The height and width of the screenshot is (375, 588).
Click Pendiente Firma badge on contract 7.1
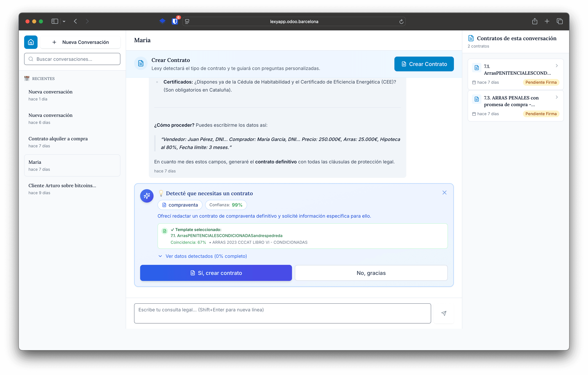click(541, 82)
